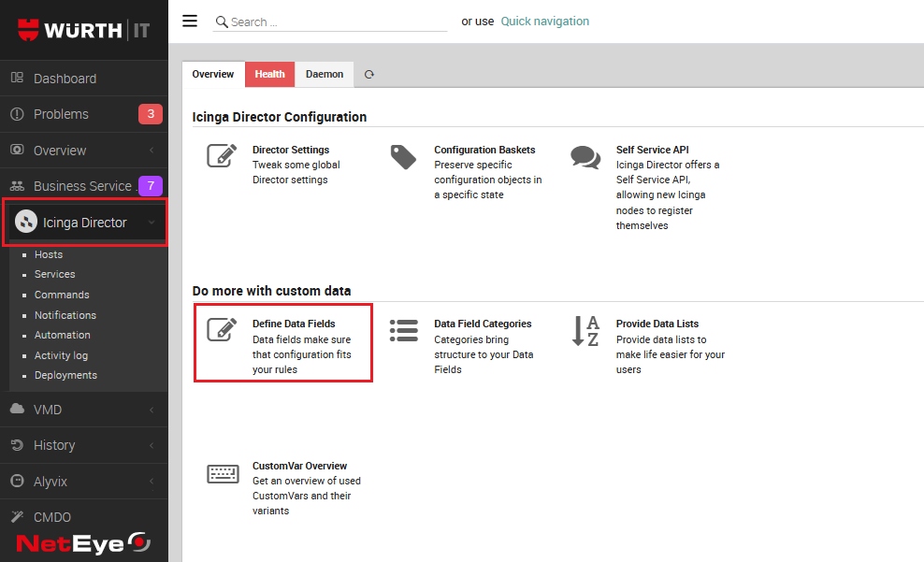Open Commands under Icinga Director
The image size is (924, 562).
click(x=62, y=295)
